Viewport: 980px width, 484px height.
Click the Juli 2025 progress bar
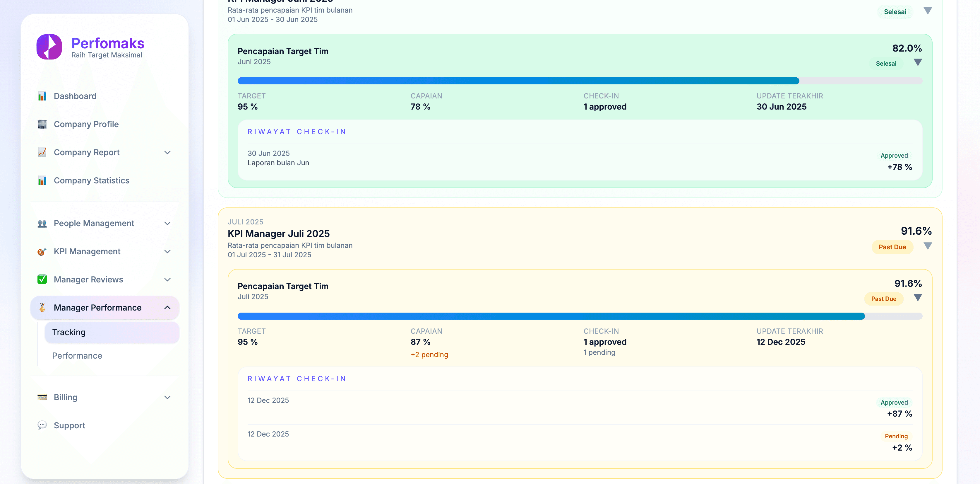pos(571,316)
